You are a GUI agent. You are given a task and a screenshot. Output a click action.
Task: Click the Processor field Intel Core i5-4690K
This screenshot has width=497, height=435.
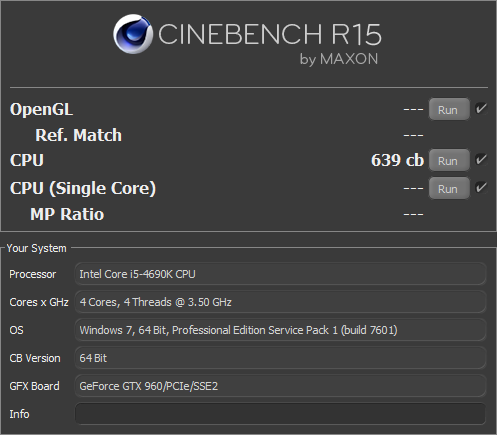[280, 274]
